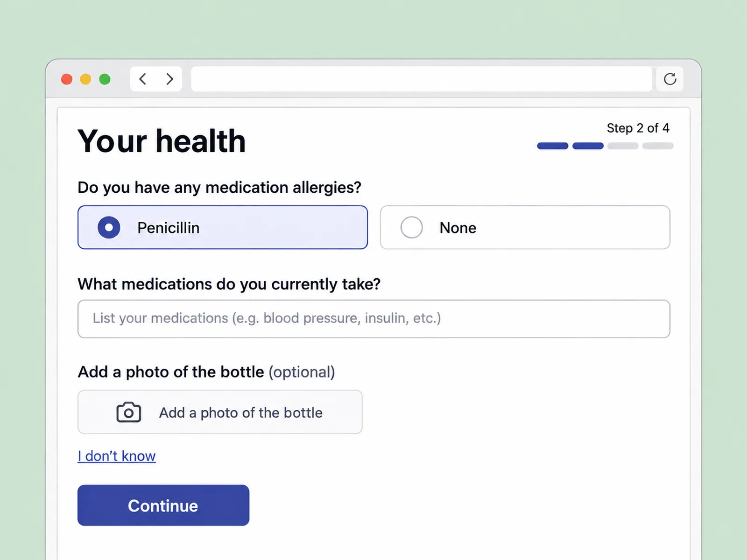The height and width of the screenshot is (560, 747).
Task: Click the green maximize window button
Action: tap(105, 79)
